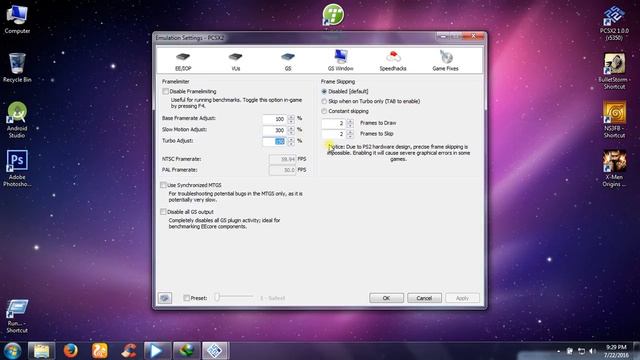This screenshot has width=640, height=360.
Task: Open CCleaner taskbar icon
Action: (129, 351)
